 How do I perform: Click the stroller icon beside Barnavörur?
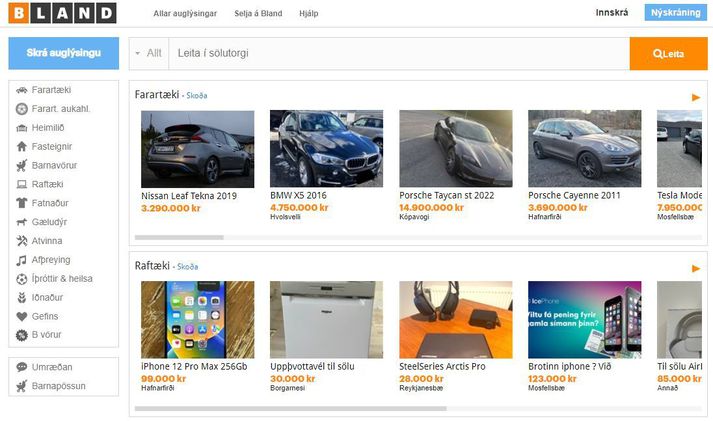[21, 165]
